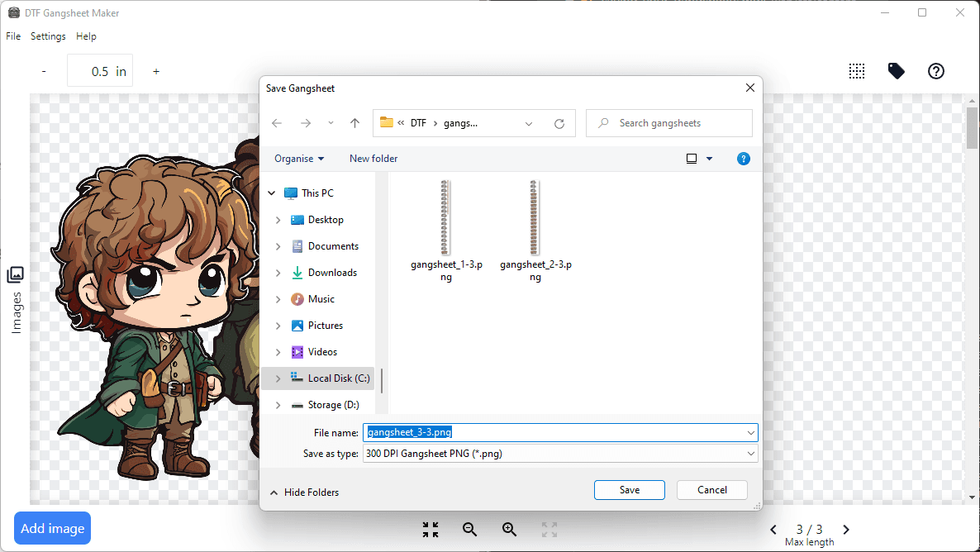Hide Folders in the save dialog
The width and height of the screenshot is (980, 552).
pyautogui.click(x=304, y=493)
